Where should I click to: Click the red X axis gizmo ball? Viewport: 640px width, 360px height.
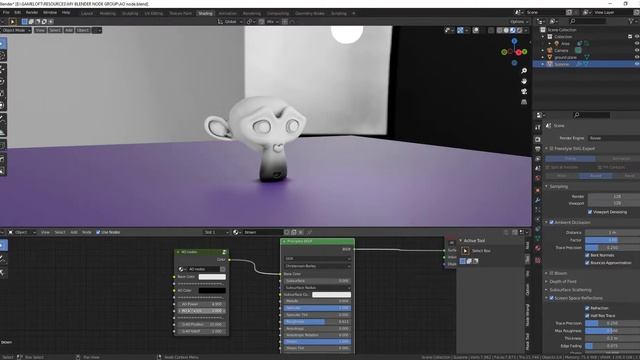pyautogui.click(x=519, y=52)
